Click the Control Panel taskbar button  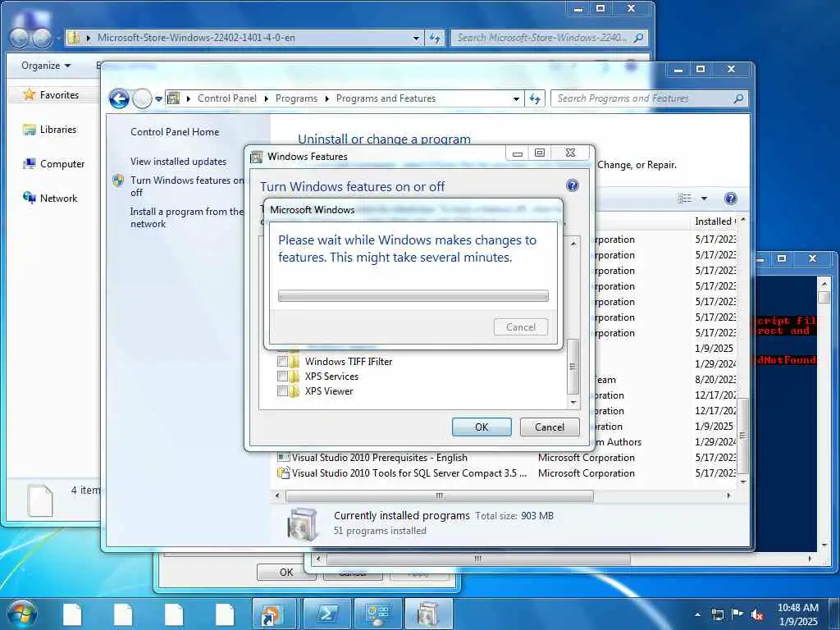click(377, 614)
